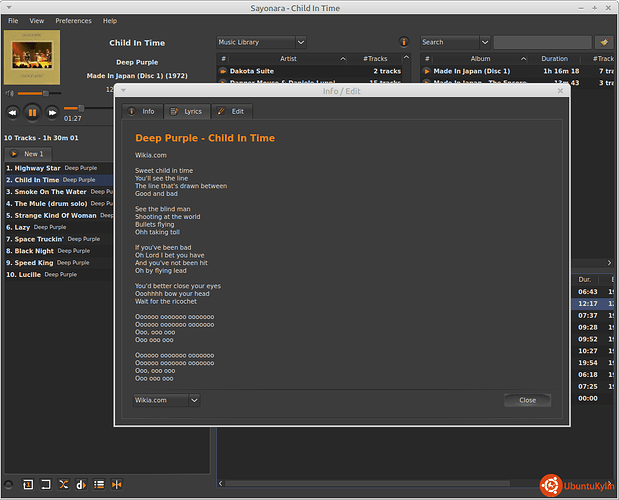Toggle shuffle mode
This screenshot has width=619, height=500.
point(63,484)
